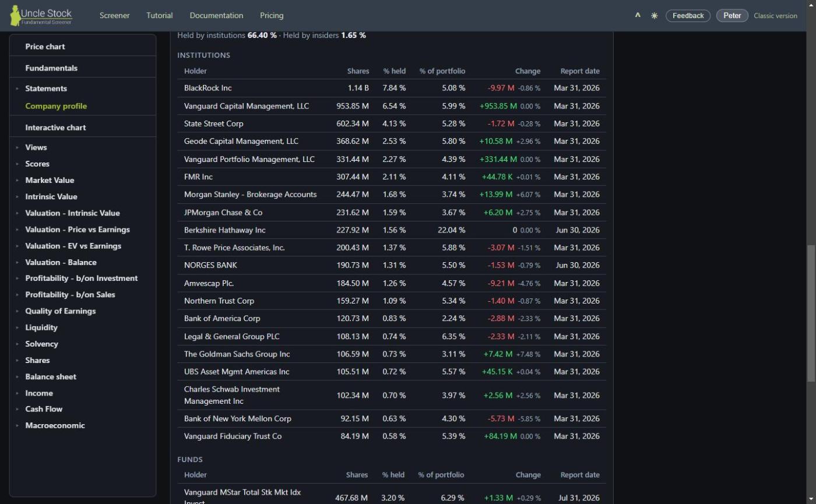This screenshot has width=816, height=504.
Task: Open the Macroeconomic item
Action: (x=55, y=425)
